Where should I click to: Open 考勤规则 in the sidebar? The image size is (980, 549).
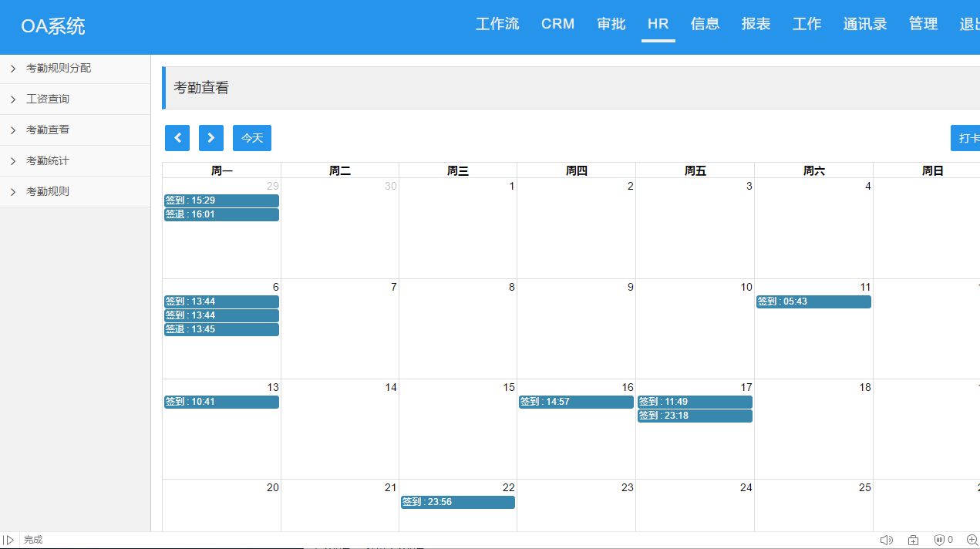(48, 191)
